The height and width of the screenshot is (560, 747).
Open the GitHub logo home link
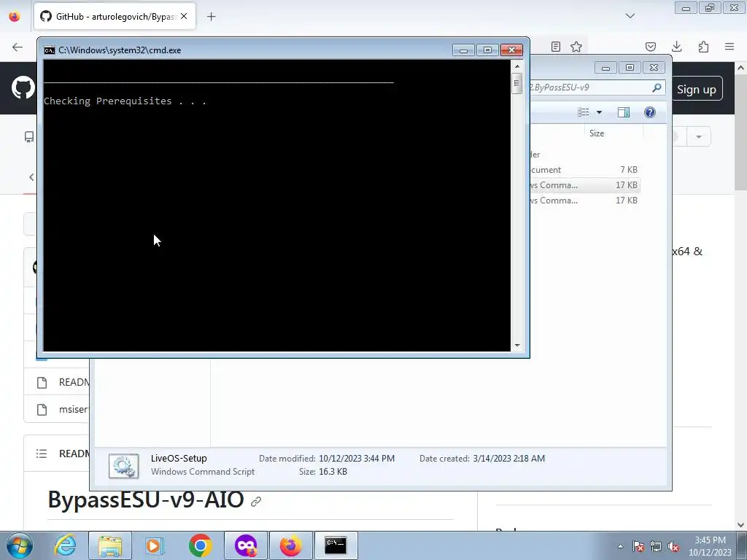pyautogui.click(x=23, y=87)
